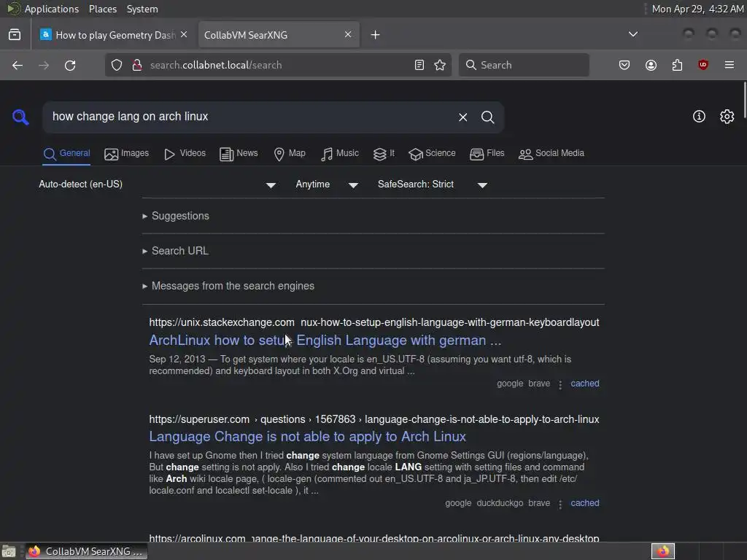Viewport: 747px width, 560px height.
Task: Select CollabVM SearXNG taskbar window button
Action: click(86, 551)
